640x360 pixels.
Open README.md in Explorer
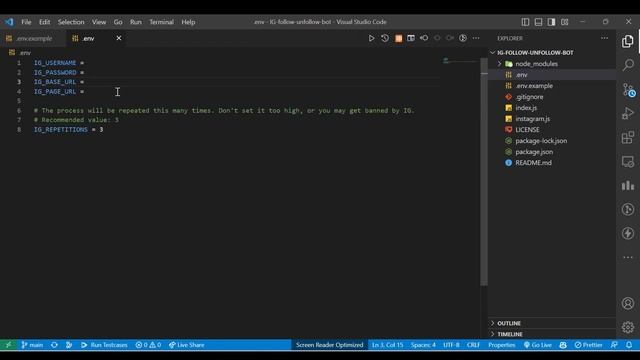[533, 162]
